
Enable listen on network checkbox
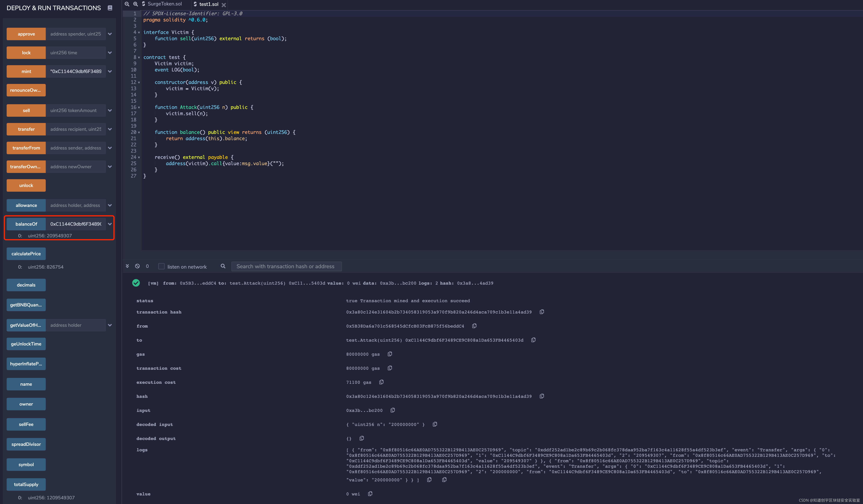click(161, 266)
